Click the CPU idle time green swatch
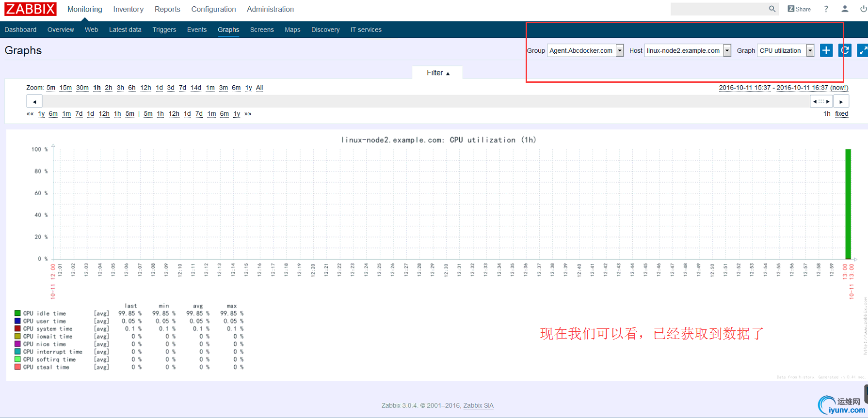 tap(17, 313)
